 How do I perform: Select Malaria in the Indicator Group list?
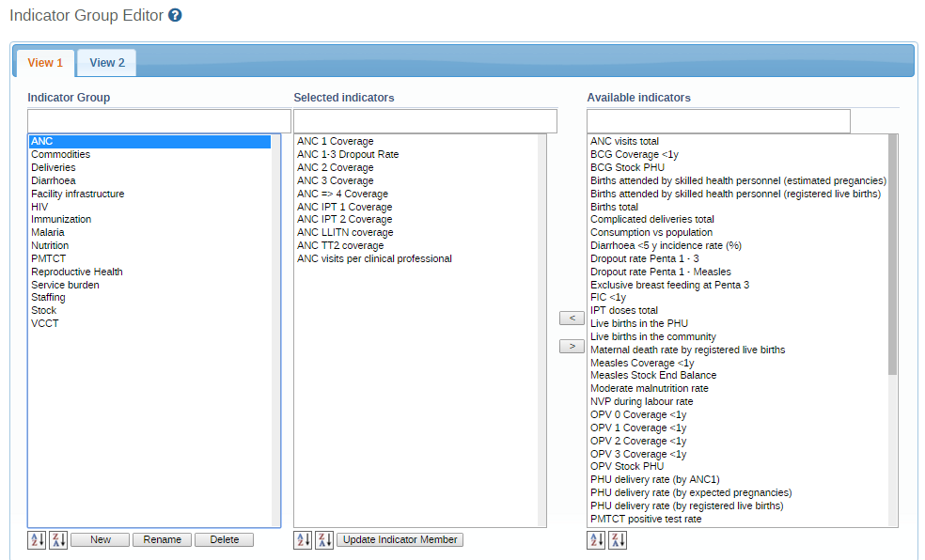point(48,232)
